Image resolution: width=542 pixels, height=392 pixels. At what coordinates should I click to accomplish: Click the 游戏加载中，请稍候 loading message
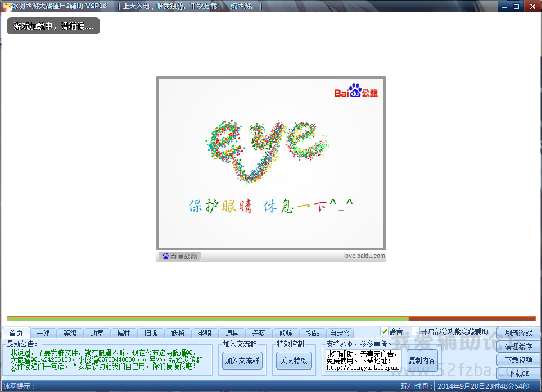tap(53, 26)
